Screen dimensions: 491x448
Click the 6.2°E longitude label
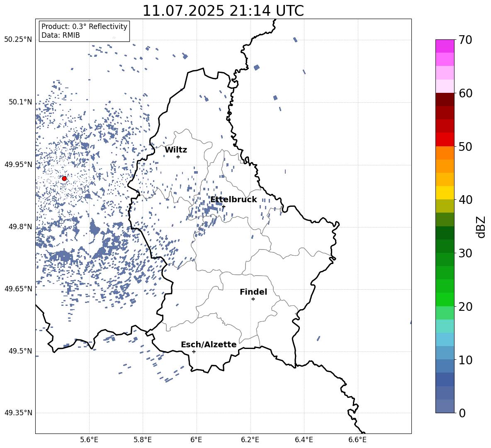coord(250,440)
